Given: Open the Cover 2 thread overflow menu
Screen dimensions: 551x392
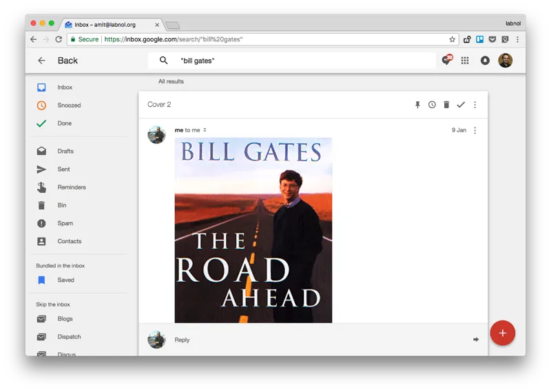Looking at the screenshot, I should (475, 105).
